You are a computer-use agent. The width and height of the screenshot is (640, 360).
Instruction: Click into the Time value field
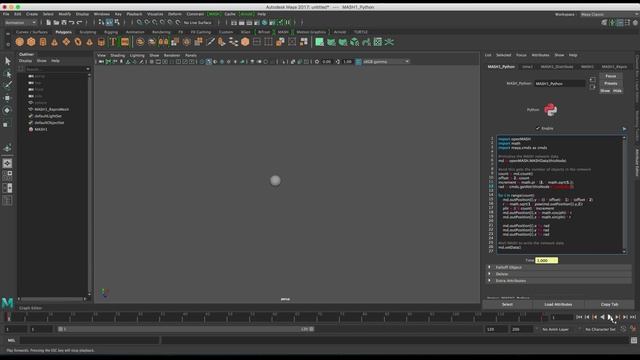tap(547, 260)
